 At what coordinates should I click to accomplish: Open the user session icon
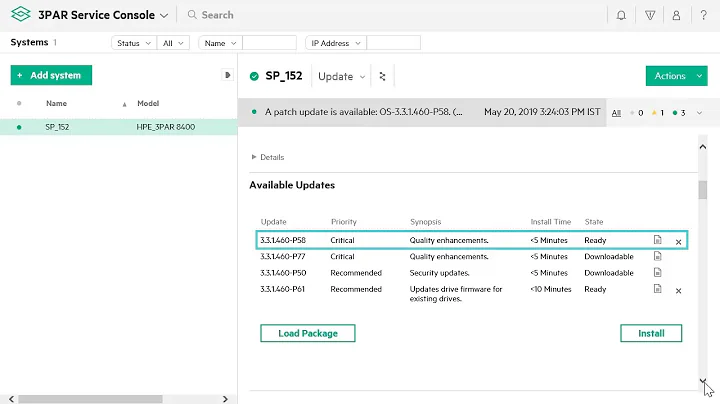click(676, 15)
